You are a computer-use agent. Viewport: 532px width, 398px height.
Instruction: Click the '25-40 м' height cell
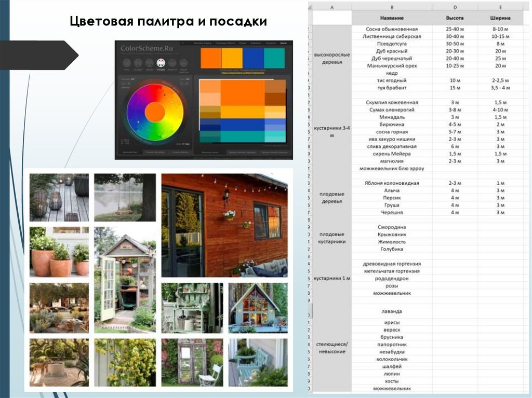pyautogui.click(x=455, y=29)
